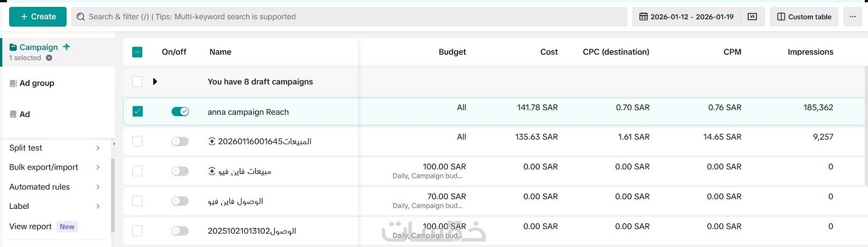Viewport: 868px width, 247px height.
Task: Click the search magnifier icon
Action: coord(81,17)
